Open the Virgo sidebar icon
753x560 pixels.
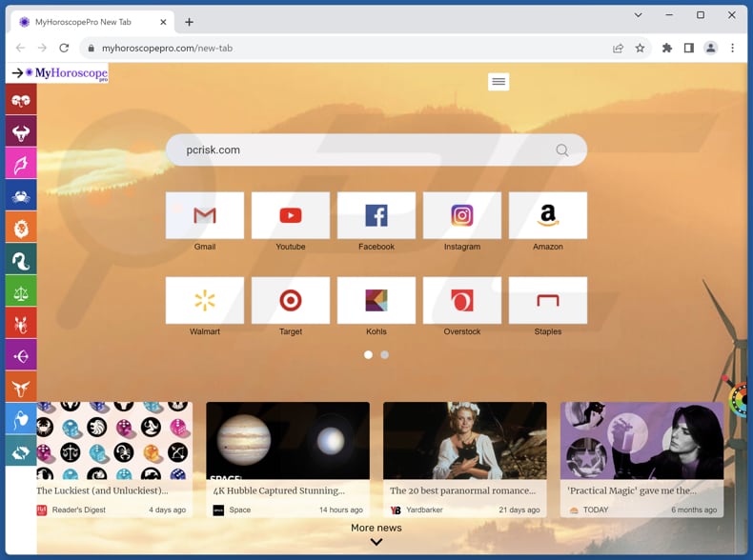[21, 259]
